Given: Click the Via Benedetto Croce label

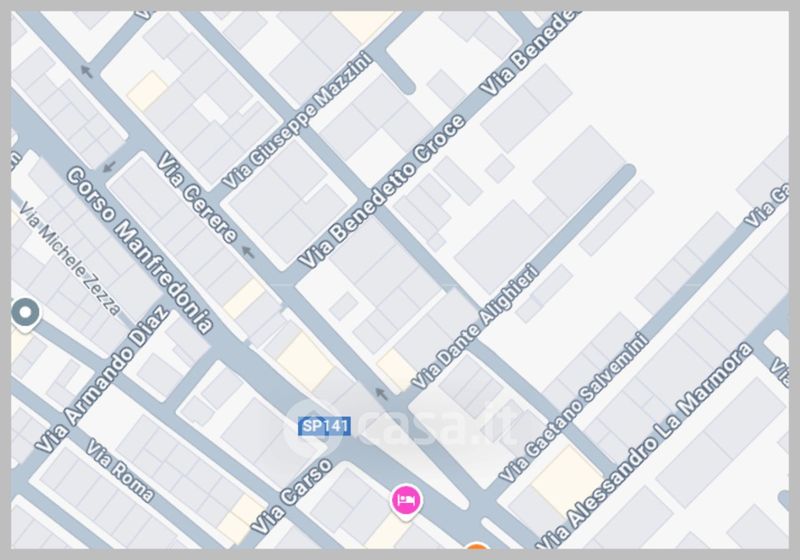Looking at the screenshot, I should coord(382,191).
